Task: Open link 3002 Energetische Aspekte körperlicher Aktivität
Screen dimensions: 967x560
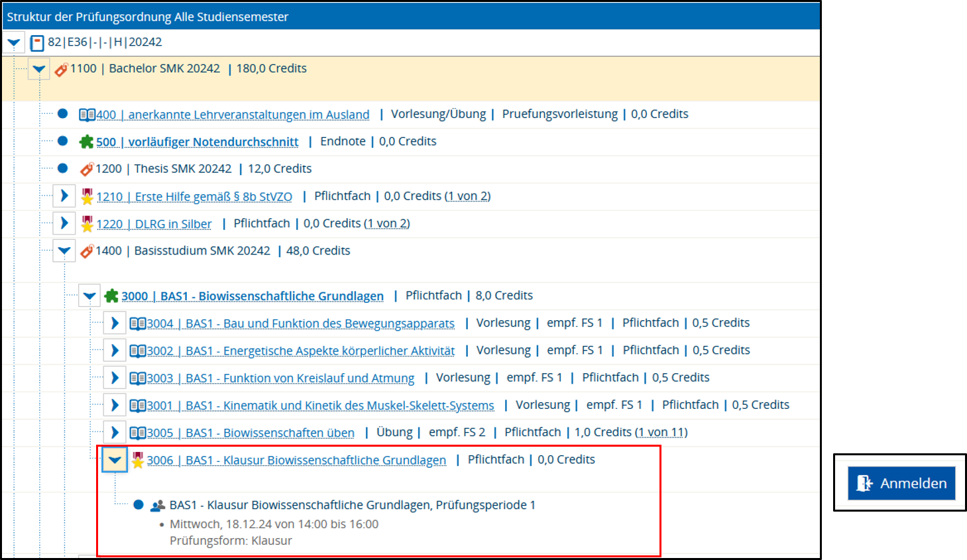Action: pyautogui.click(x=301, y=351)
